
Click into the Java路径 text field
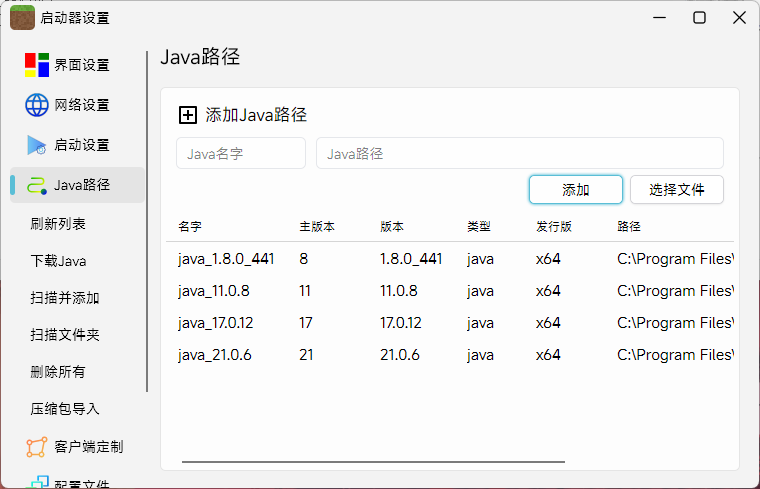tap(519, 154)
